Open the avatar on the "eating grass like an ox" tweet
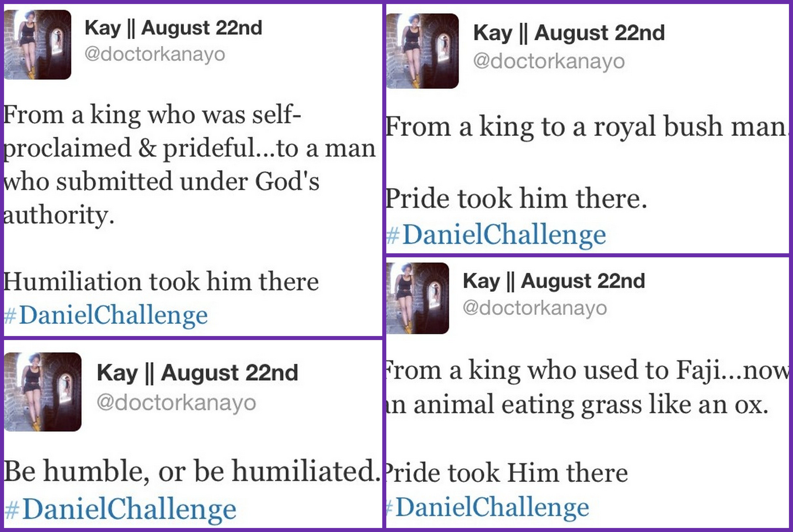 (418, 298)
